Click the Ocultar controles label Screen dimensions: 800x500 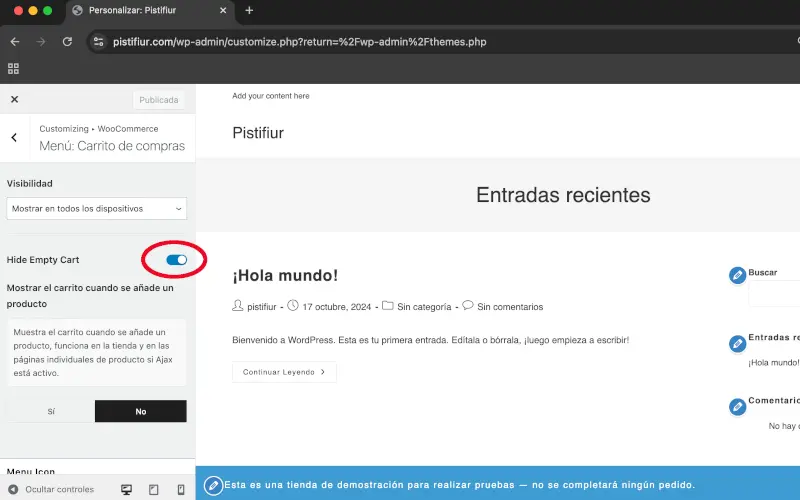tap(60, 489)
